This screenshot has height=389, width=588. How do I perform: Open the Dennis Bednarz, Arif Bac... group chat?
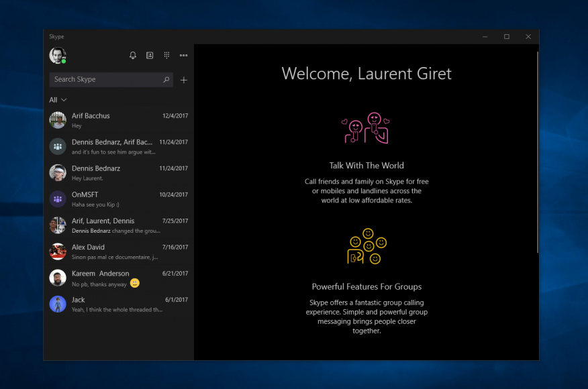point(119,146)
